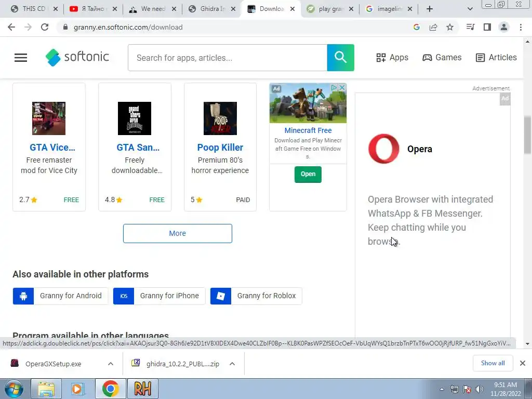Click the green Open button in the ad
This screenshot has width=532, height=399.
tap(308, 175)
